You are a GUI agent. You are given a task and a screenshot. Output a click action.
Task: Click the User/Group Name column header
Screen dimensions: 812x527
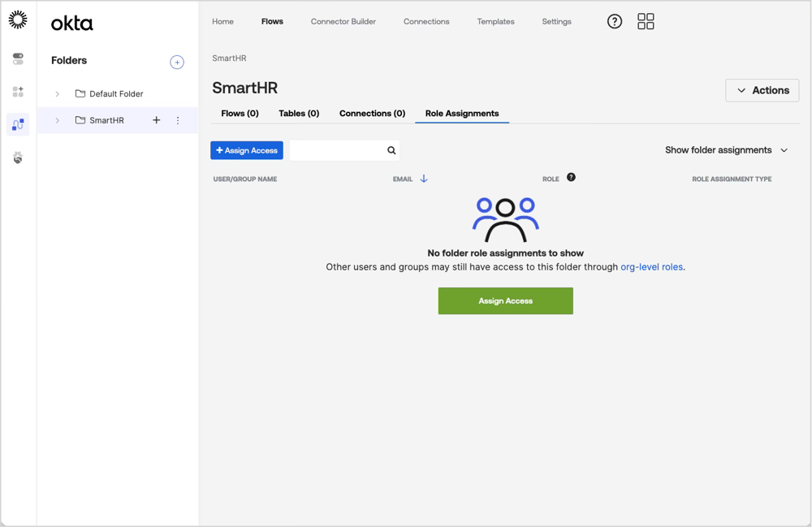245,179
